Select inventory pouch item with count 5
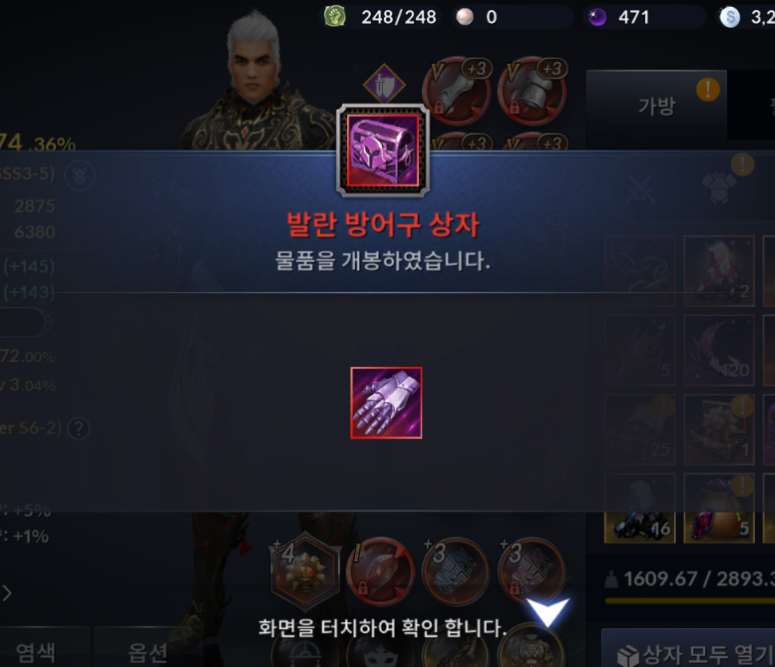The width and height of the screenshot is (775, 667). click(719, 528)
